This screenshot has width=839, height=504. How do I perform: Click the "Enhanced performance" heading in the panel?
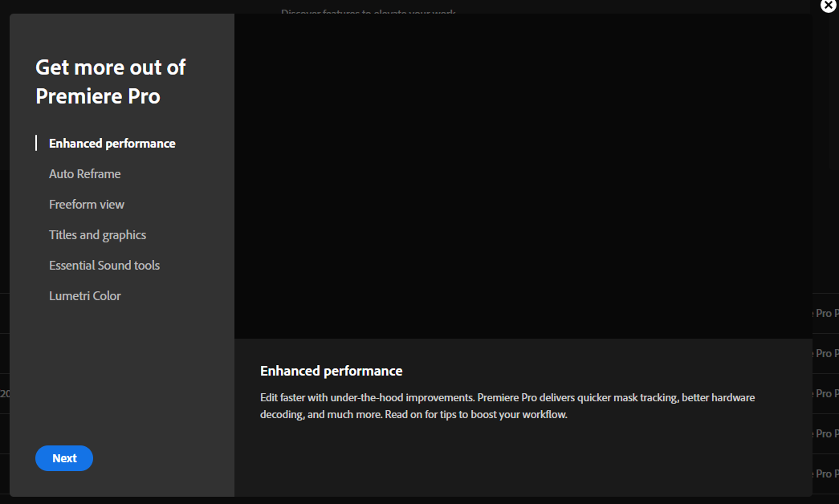[x=331, y=370]
